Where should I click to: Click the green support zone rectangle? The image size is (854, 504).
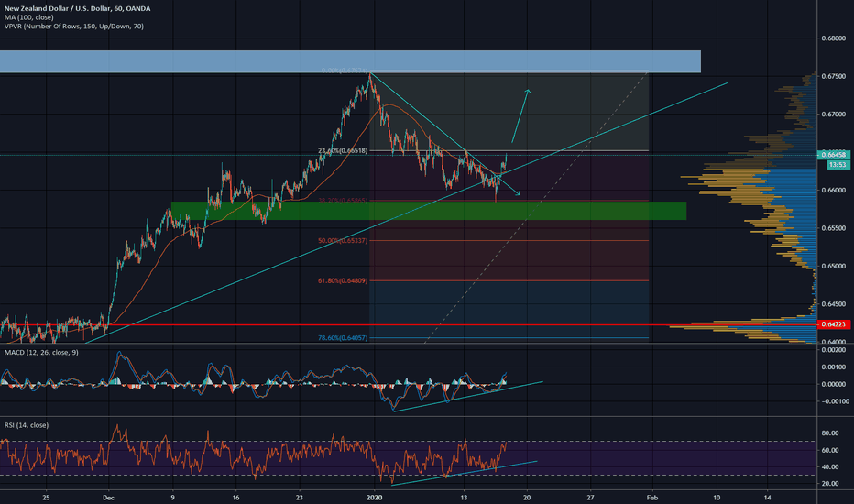427,211
